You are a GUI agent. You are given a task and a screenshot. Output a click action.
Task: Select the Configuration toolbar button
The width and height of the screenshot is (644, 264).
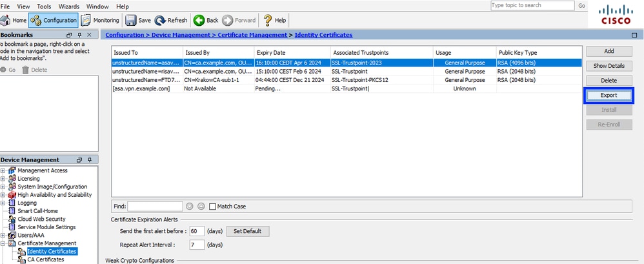[x=54, y=20]
